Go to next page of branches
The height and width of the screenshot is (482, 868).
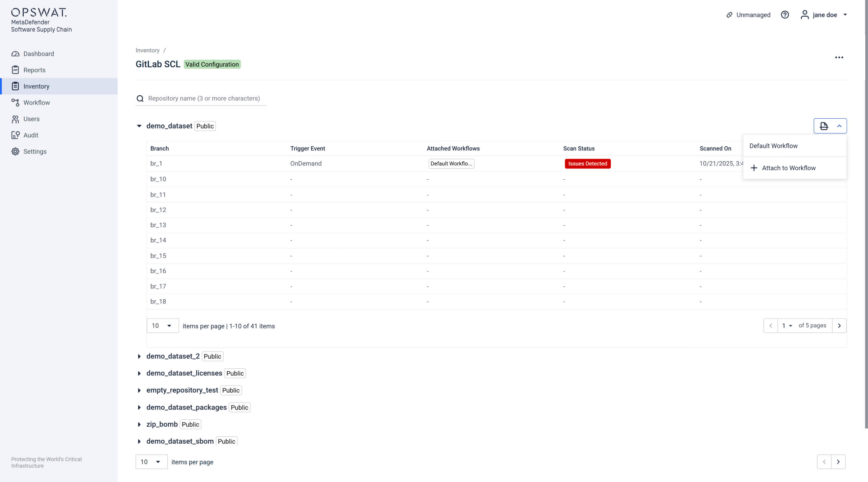[x=839, y=326]
